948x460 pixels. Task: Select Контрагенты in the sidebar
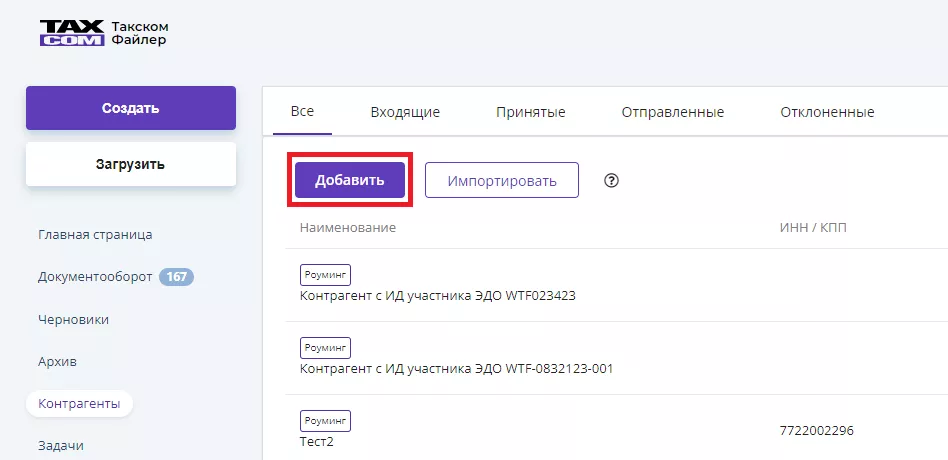coord(79,404)
